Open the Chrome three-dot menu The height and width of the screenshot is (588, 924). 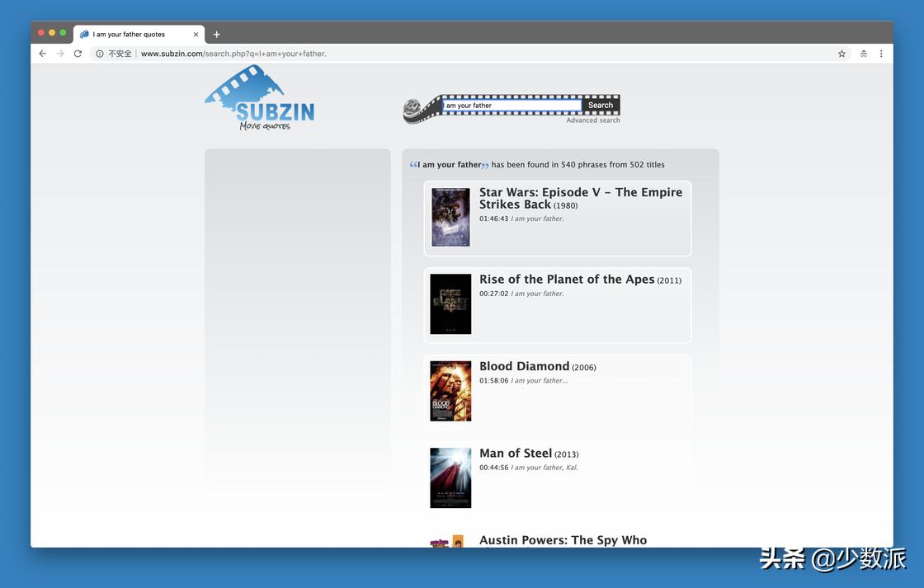[881, 54]
